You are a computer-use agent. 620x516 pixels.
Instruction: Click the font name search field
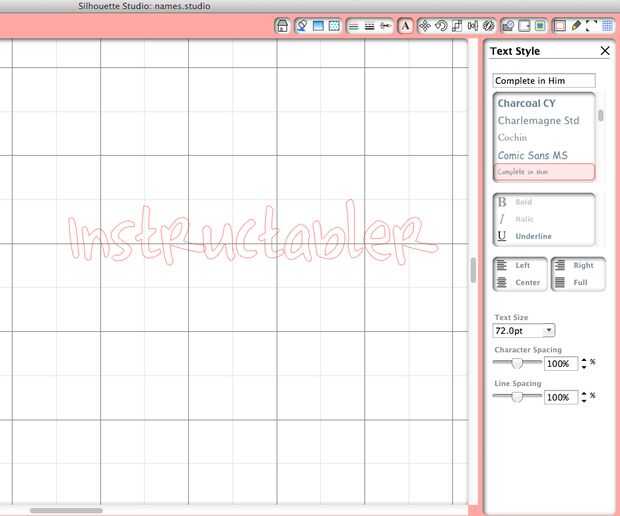coord(544,81)
